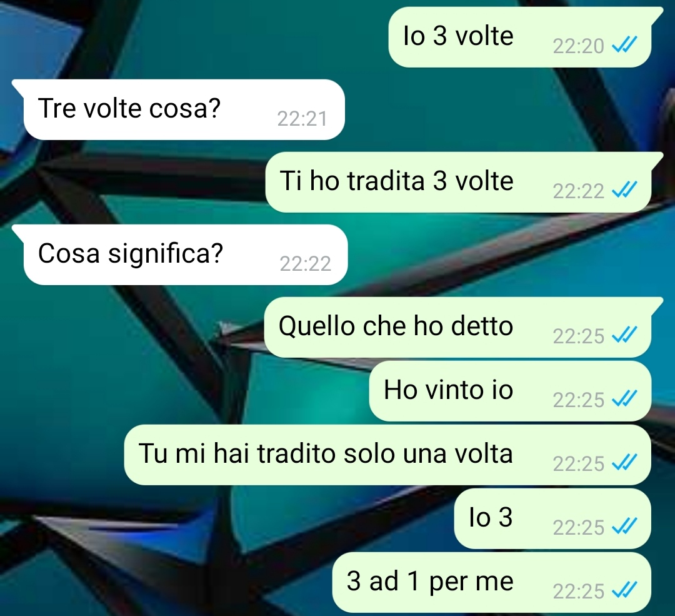Viewport: 675px width, 616px height.
Task: Tap blue double-check beside 'Ti ho tradita 3 volte'
Action: tap(624, 189)
